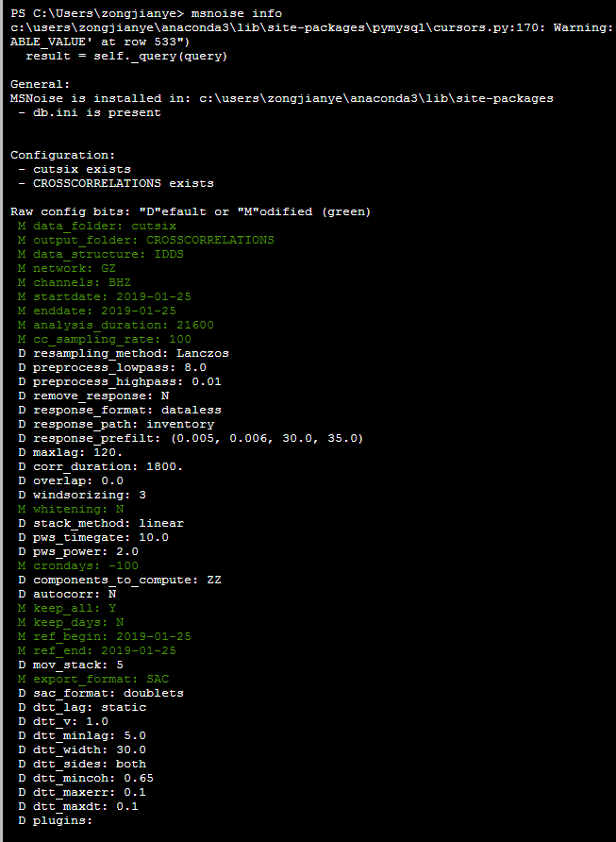
Task: Click the 'MSNoise is installed in' path line
Action: (x=281, y=98)
